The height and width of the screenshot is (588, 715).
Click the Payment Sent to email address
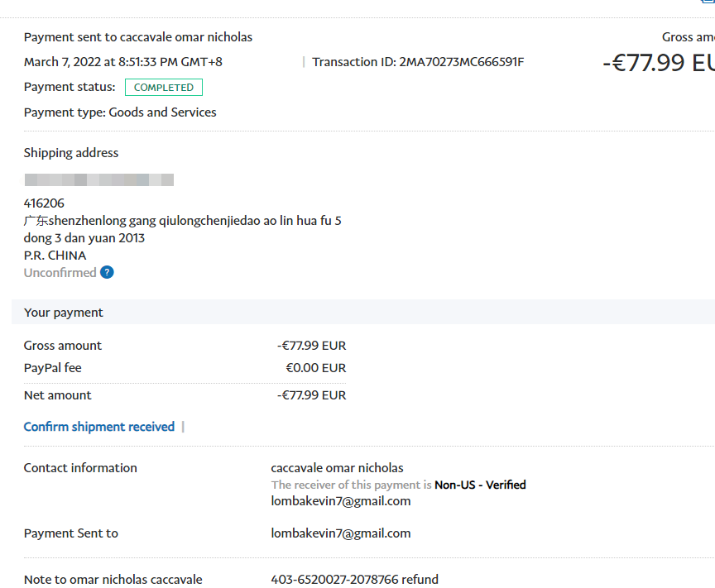[341, 533]
